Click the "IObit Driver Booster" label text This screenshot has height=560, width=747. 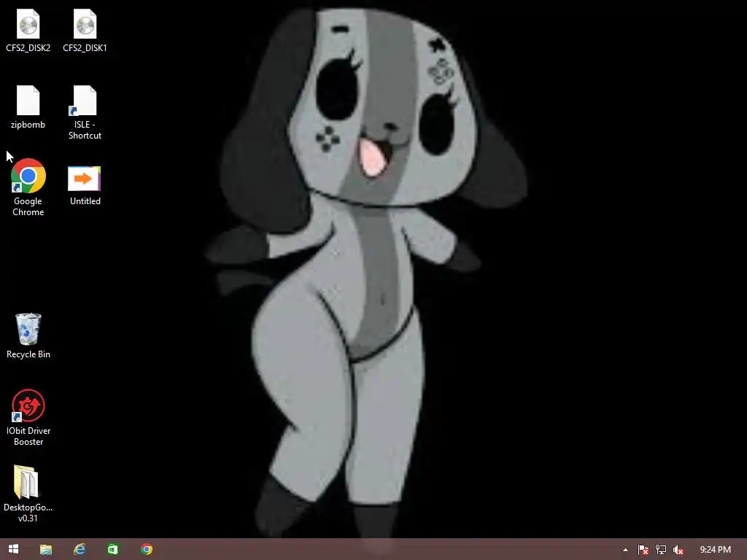point(28,436)
